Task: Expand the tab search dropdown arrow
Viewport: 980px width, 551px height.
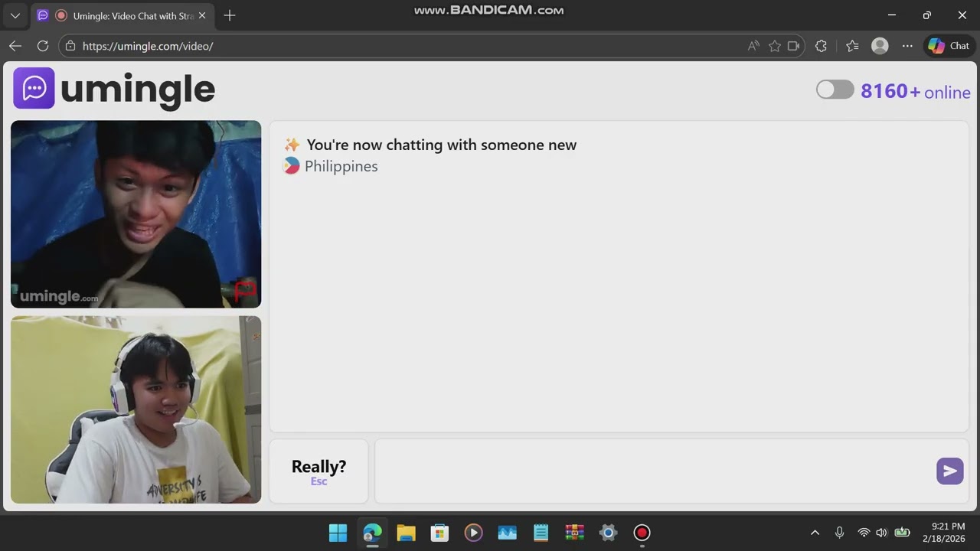Action: (15, 15)
